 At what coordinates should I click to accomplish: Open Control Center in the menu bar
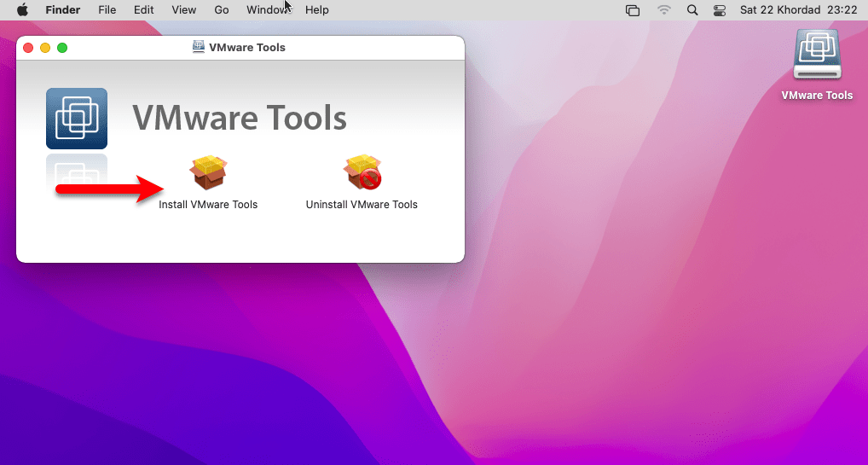[719, 10]
